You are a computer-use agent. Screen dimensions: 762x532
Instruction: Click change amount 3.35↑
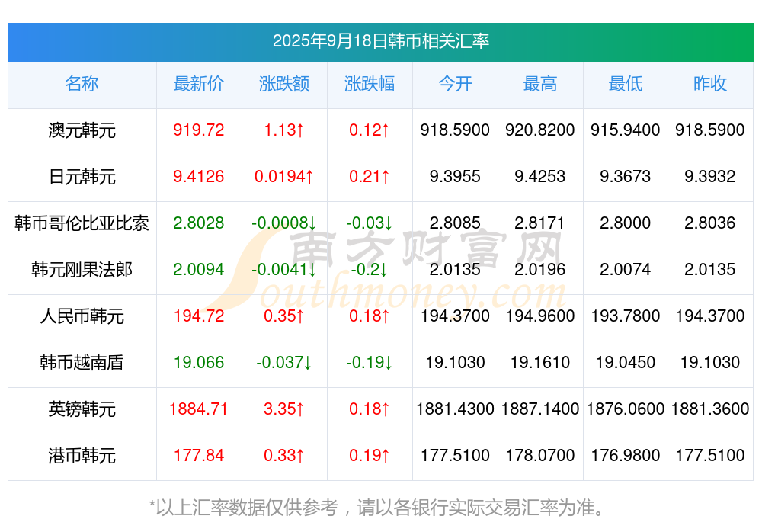[x=284, y=409]
